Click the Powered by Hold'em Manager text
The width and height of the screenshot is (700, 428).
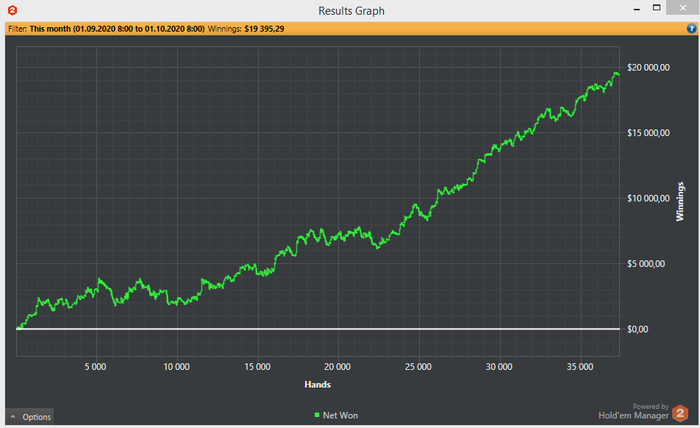633,411
